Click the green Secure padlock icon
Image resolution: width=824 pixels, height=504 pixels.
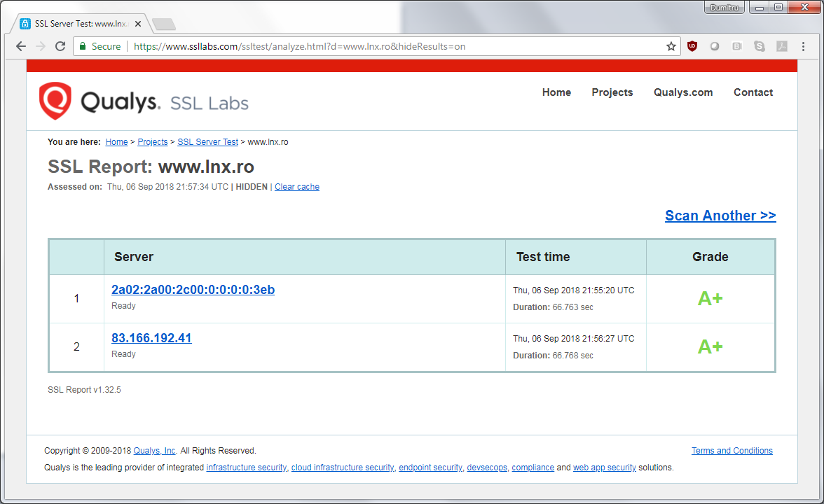point(83,46)
